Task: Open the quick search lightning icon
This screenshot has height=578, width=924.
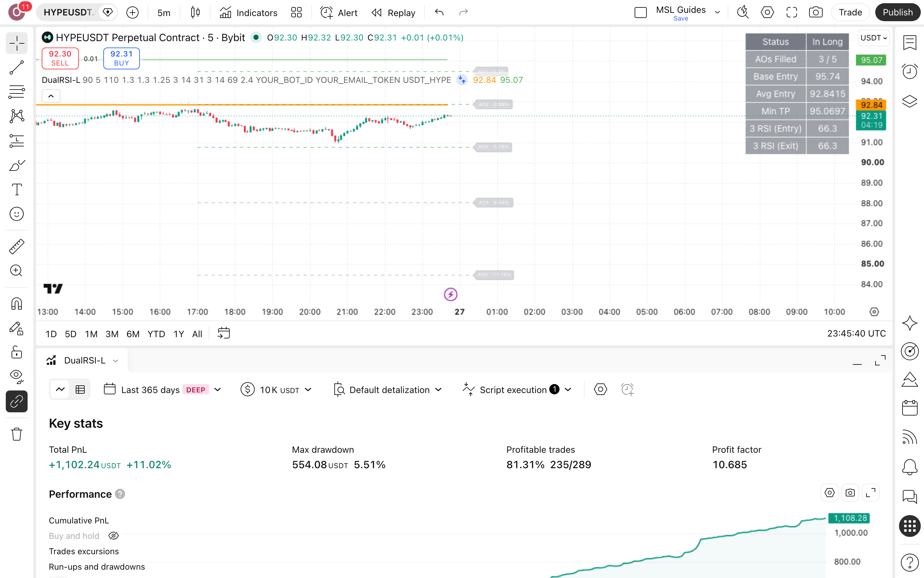Action: point(743,13)
